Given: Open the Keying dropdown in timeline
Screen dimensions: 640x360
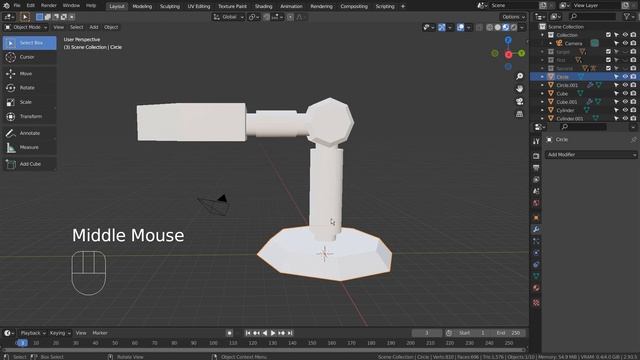Looking at the screenshot, I should (x=60, y=333).
